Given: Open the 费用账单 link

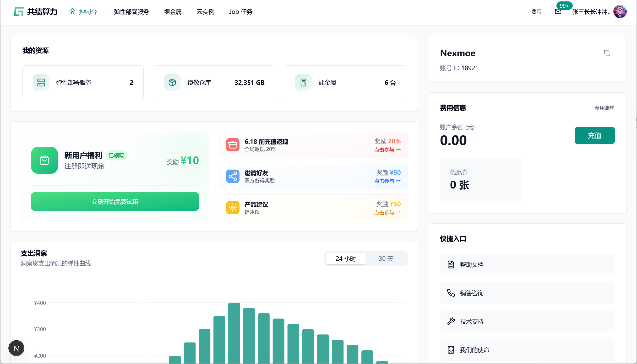Looking at the screenshot, I should point(604,108).
